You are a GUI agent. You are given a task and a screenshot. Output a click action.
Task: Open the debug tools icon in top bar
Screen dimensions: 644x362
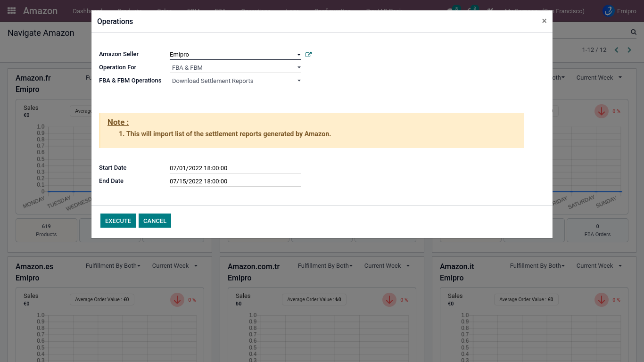[490, 11]
